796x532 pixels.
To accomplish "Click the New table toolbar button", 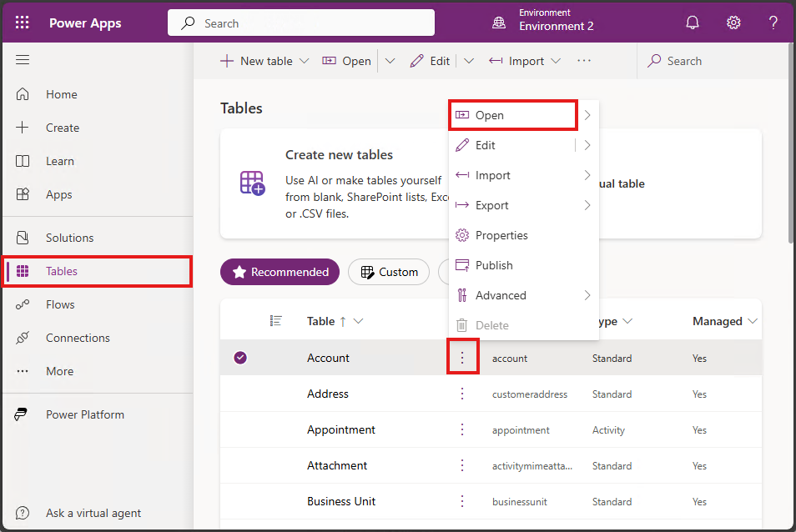I will point(256,62).
